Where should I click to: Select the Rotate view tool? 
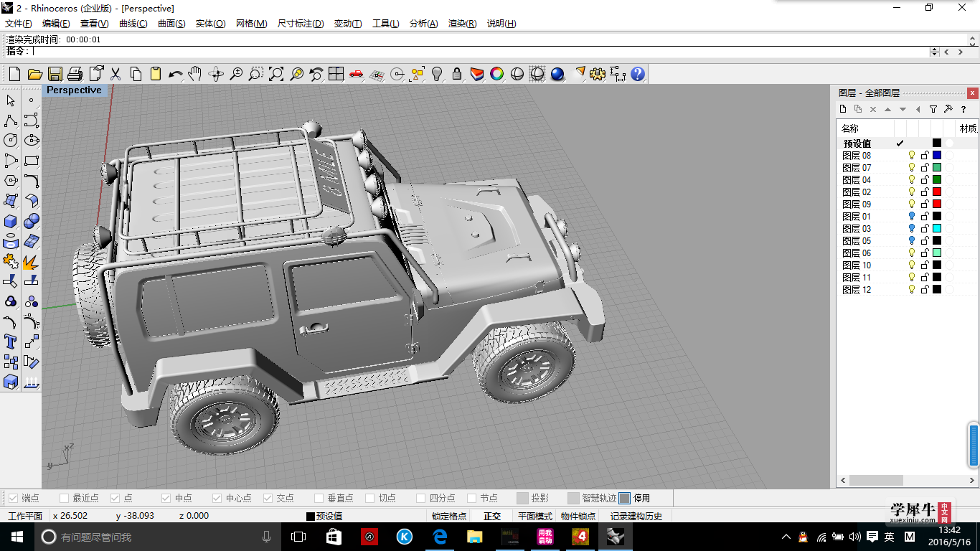pos(216,74)
